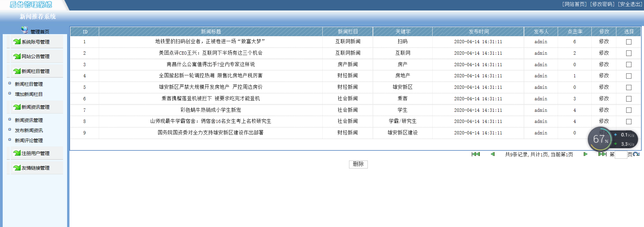The height and width of the screenshot is (227, 644).
Task: Click the 修改密码 link at top
Action: (602, 4)
